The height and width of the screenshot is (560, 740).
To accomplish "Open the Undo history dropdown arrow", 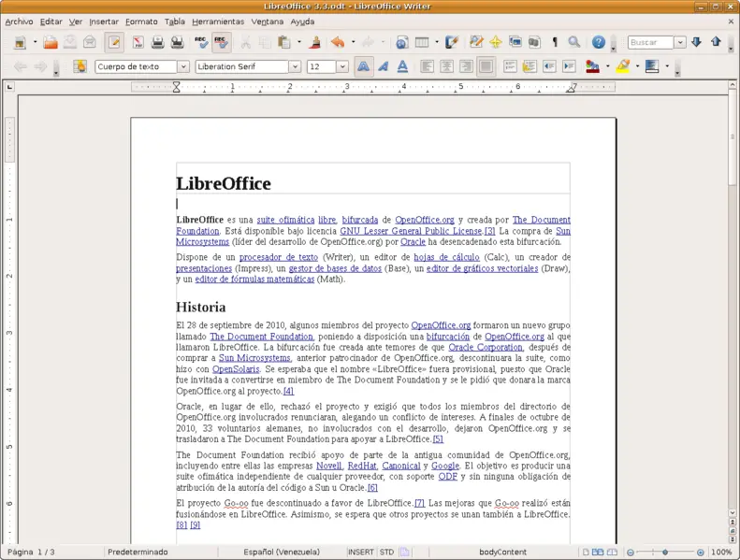I will click(353, 42).
